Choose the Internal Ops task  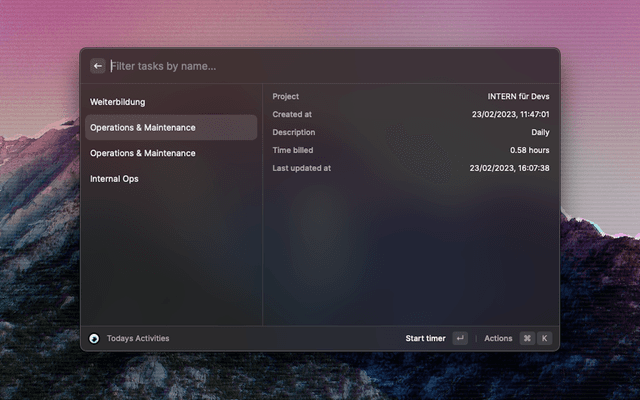tap(114, 179)
